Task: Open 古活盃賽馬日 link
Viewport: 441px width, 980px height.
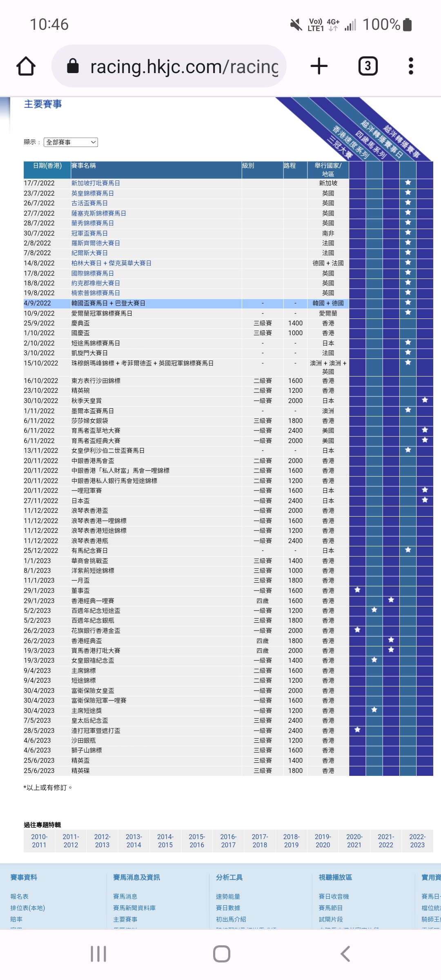Action: point(89,203)
